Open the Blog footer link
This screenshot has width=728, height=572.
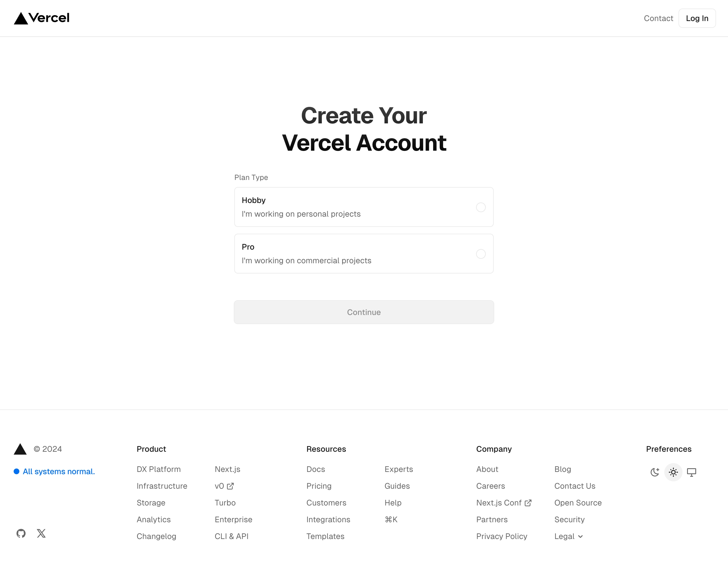(x=562, y=469)
